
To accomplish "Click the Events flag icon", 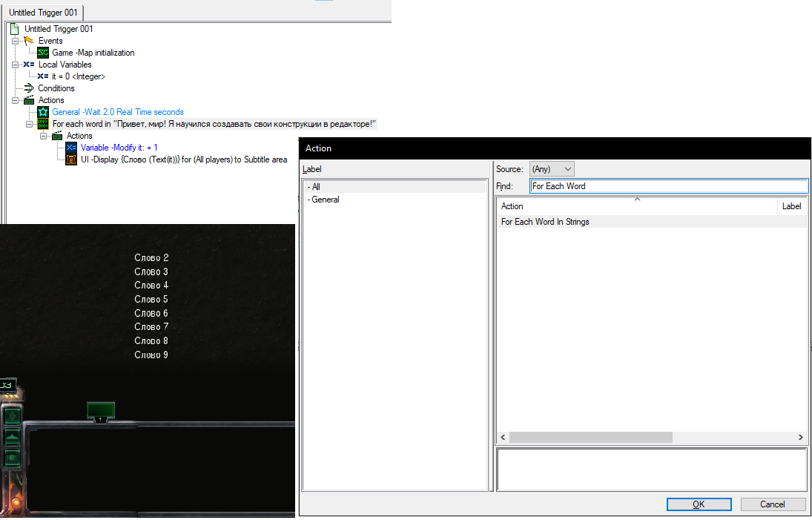I will coord(29,41).
